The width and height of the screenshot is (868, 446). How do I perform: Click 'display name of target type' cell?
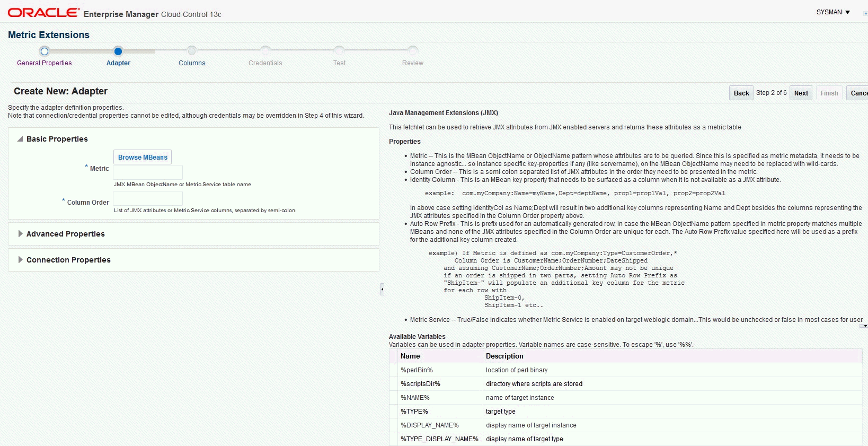coord(525,439)
